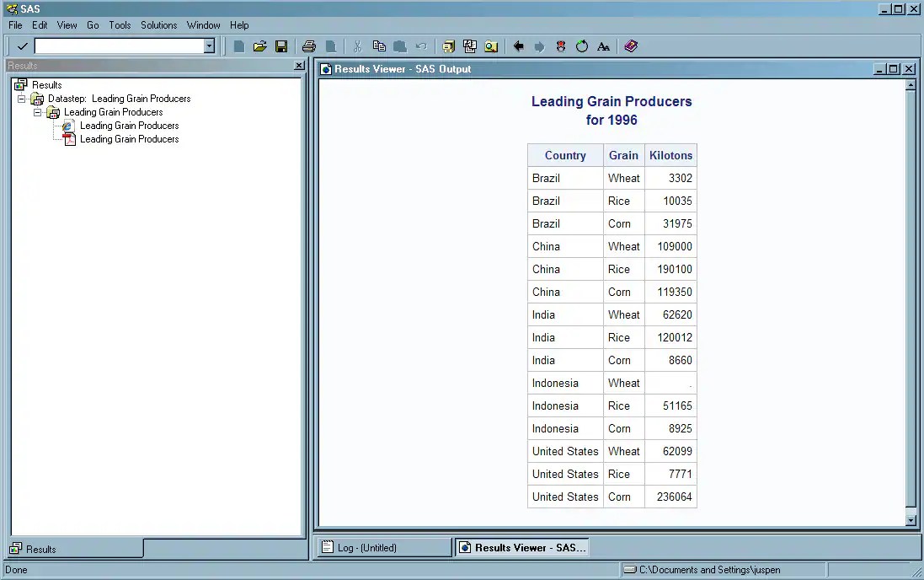Select the PDF Leading Grain Producers result item
Image resolution: width=924 pixels, height=580 pixels.
129,138
